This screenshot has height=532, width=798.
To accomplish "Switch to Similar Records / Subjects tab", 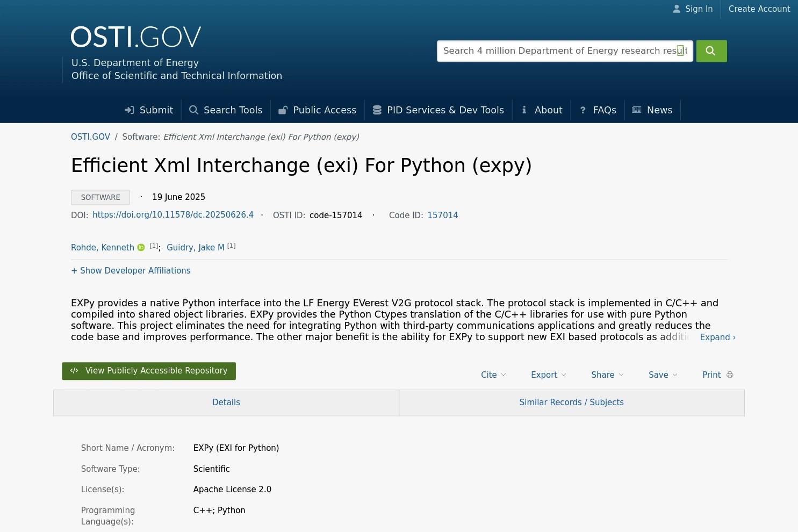I will coord(572,402).
